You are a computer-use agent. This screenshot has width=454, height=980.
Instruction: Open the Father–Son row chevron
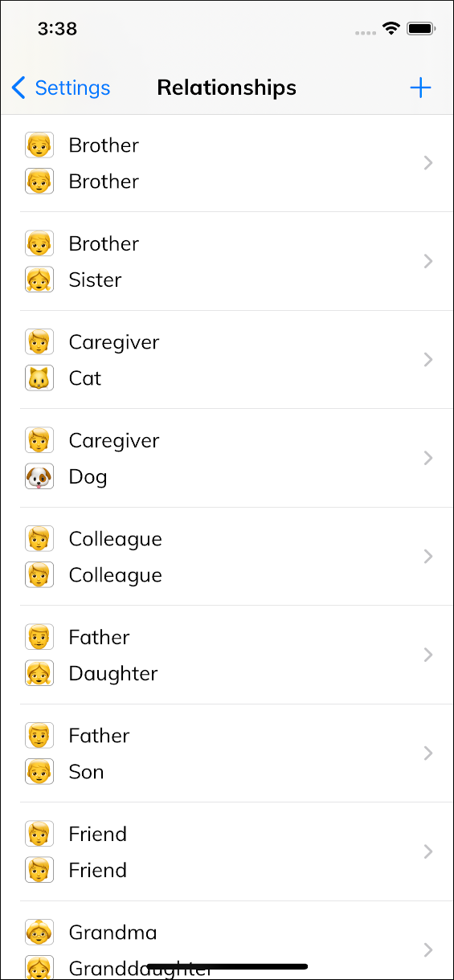[x=428, y=753]
